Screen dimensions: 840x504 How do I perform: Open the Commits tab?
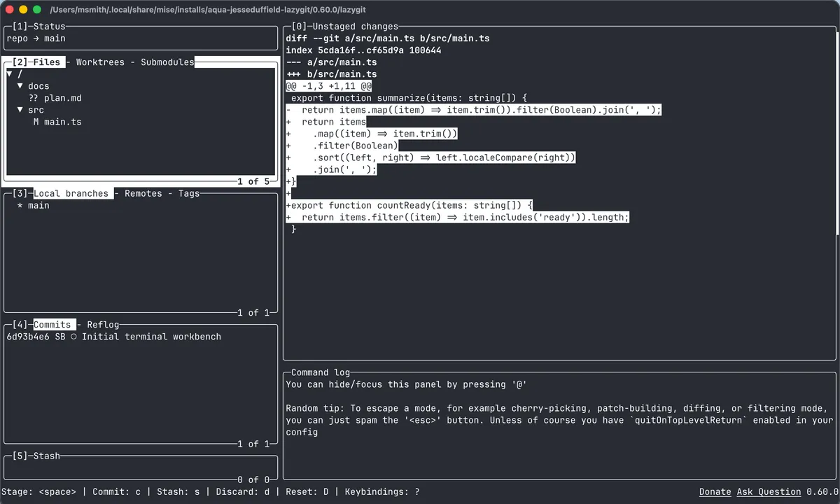click(x=52, y=325)
